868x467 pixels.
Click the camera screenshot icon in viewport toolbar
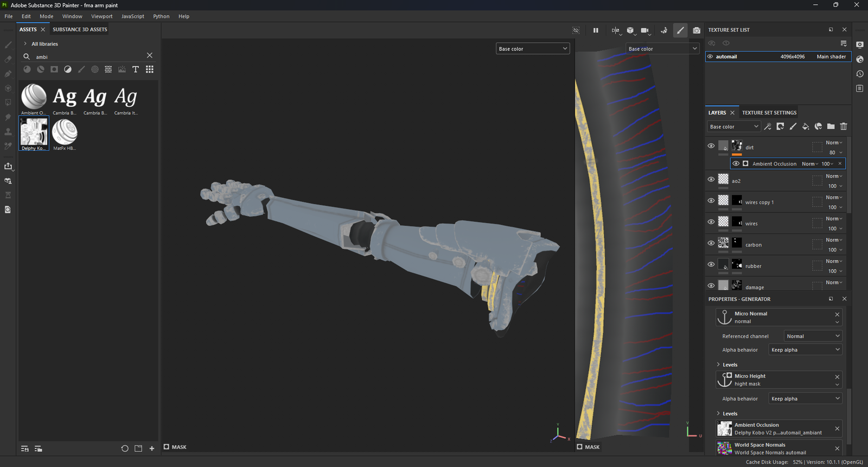tap(697, 30)
